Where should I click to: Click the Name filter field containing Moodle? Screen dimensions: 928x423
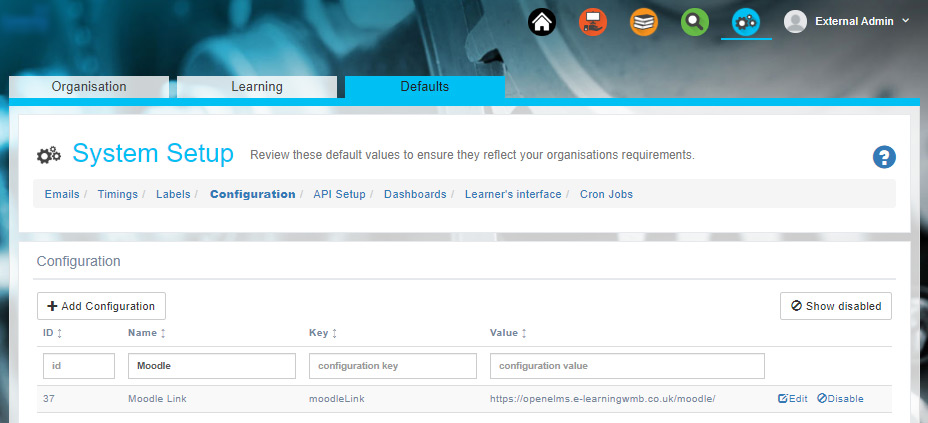tap(212, 366)
